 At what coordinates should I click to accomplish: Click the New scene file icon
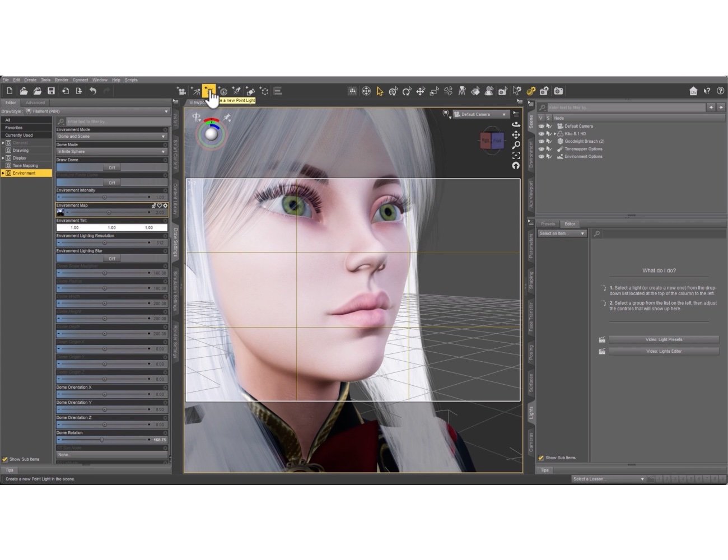tap(10, 91)
